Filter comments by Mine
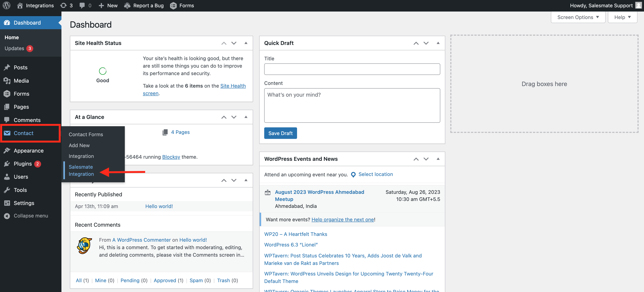Image resolution: width=644 pixels, height=292 pixels. (100, 280)
